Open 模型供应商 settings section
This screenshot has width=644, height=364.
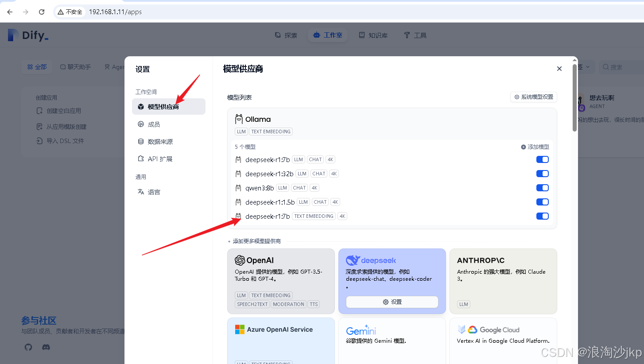169,107
